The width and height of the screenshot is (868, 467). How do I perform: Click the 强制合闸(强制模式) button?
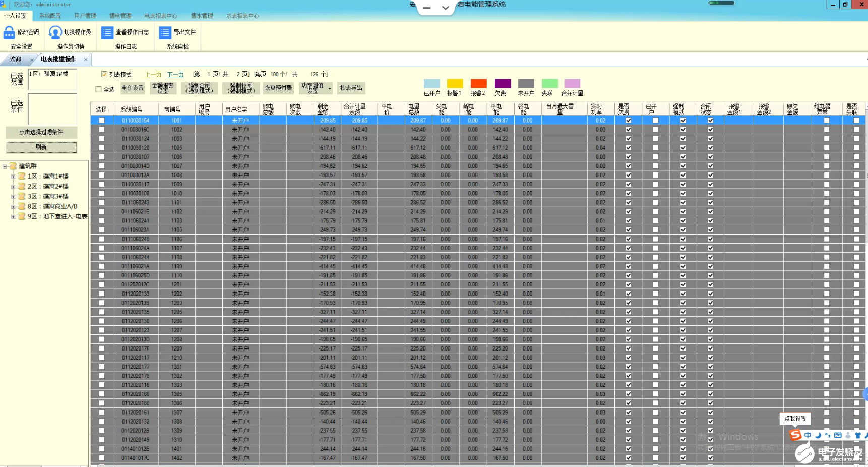pyautogui.click(x=199, y=88)
